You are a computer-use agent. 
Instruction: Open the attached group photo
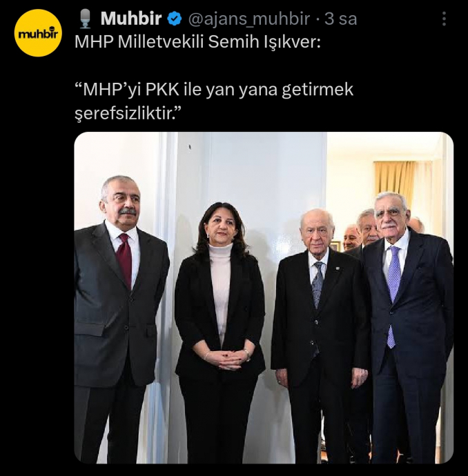pos(264,297)
